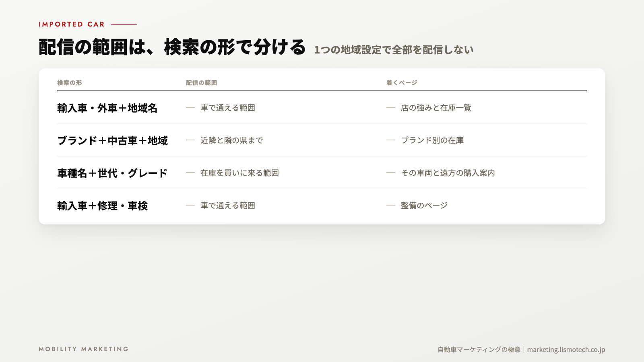Viewport: 644px width, 362px height.
Task: Click the IMPORTED CAR label
Action: (x=72, y=24)
